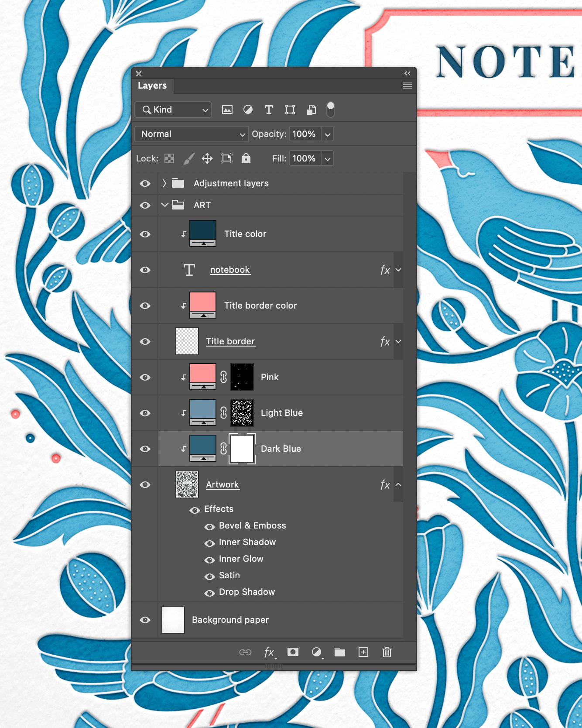Click the T type icon of notebook layer

(x=189, y=270)
